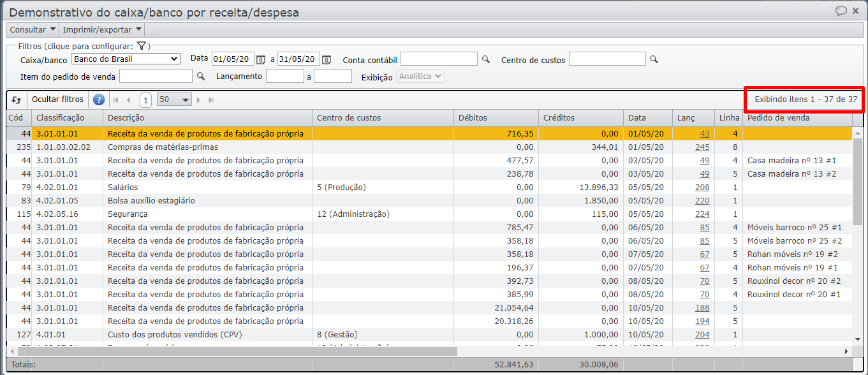Click the credit value 13.896,33
Screen dimensions: 868x375
599,187
